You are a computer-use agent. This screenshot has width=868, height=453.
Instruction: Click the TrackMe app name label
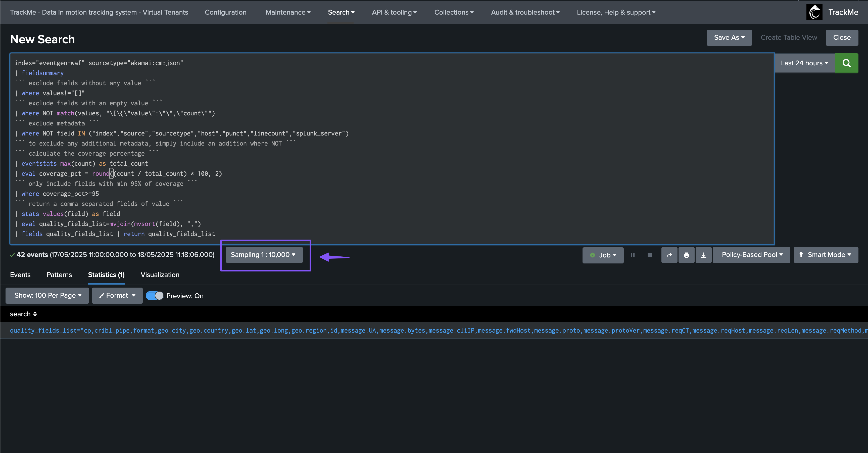coord(843,13)
